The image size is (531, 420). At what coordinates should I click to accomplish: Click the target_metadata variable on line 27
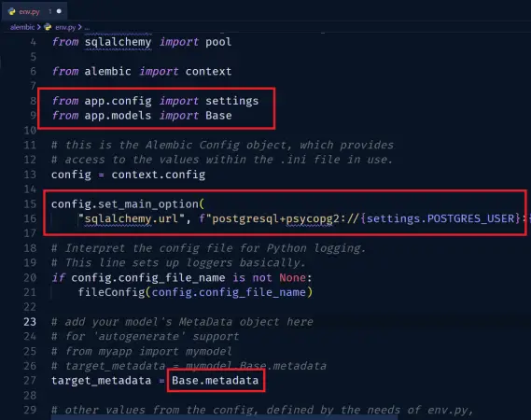click(x=102, y=381)
